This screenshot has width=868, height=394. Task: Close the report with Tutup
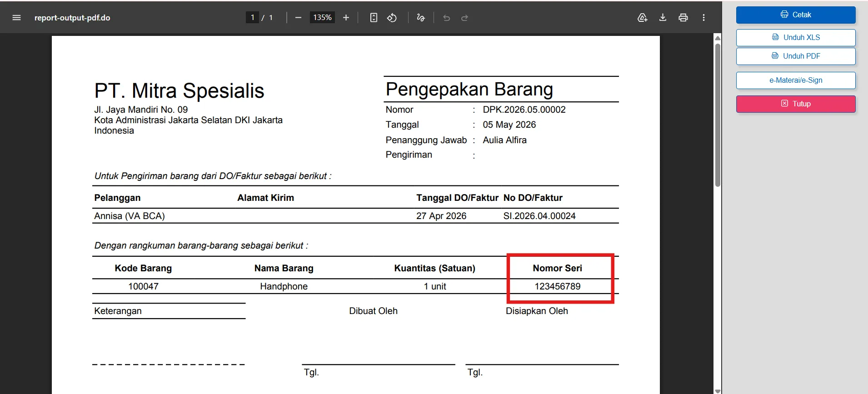coord(796,104)
